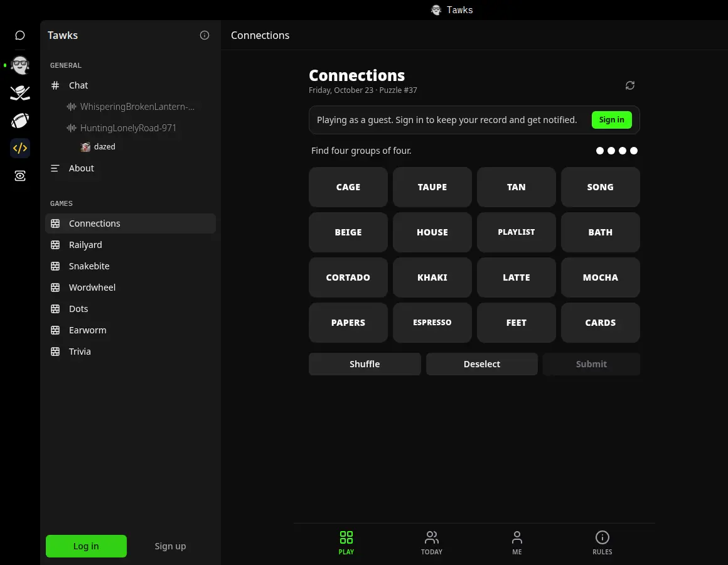Select the PLAYLIST tile
The height and width of the screenshot is (565, 728).
click(517, 232)
